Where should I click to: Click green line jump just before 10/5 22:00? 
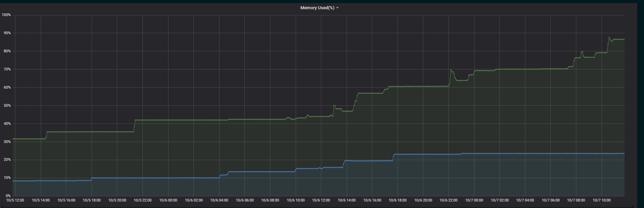(x=134, y=125)
